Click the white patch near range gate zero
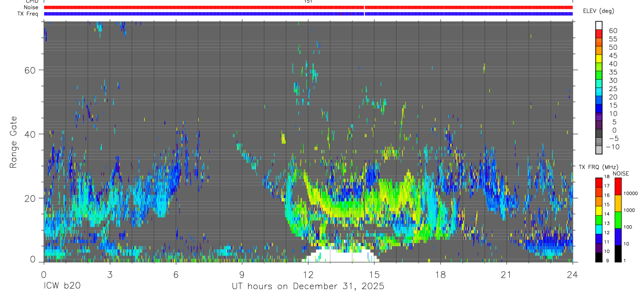This screenshot has height=297, width=644. (x=340, y=255)
